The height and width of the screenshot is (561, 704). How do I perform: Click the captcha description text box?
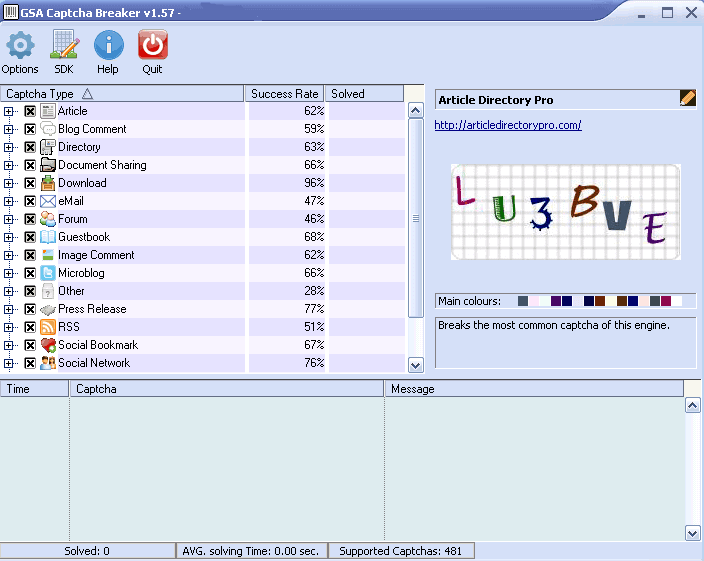click(566, 343)
